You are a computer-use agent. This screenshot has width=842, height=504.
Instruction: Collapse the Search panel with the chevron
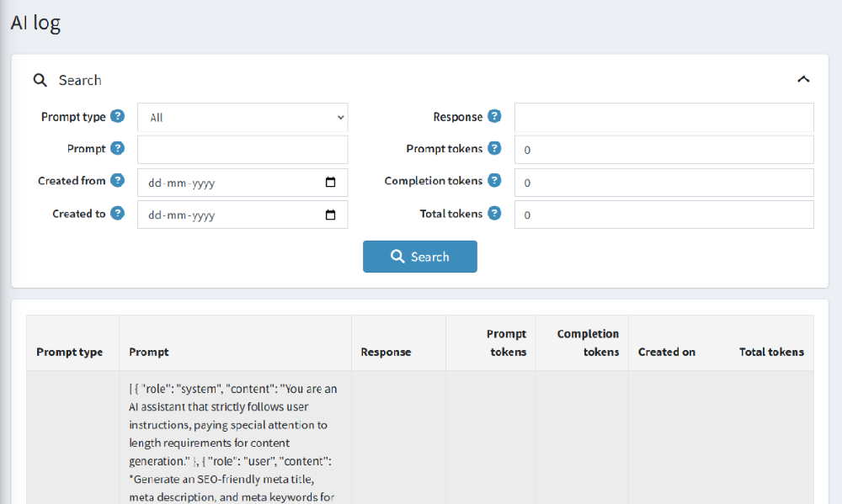pos(803,78)
